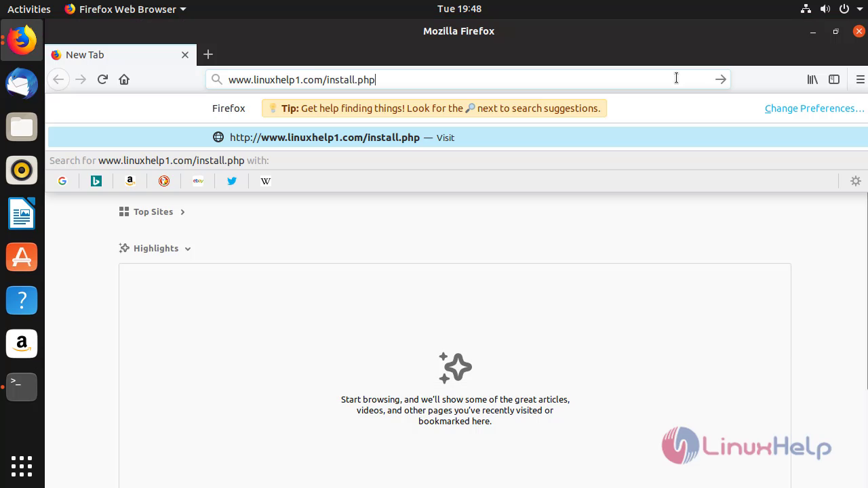Open a new tab with plus button
The width and height of the screenshot is (868, 488).
pos(208,54)
